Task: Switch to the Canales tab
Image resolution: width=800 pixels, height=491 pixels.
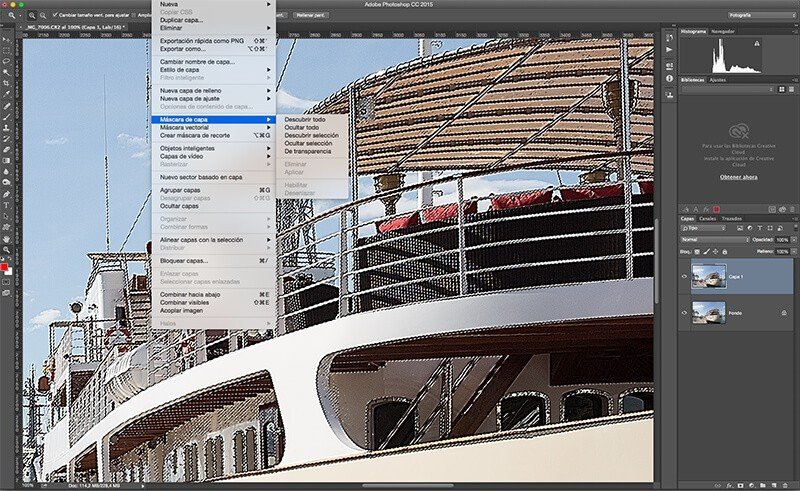Action: pos(707,218)
